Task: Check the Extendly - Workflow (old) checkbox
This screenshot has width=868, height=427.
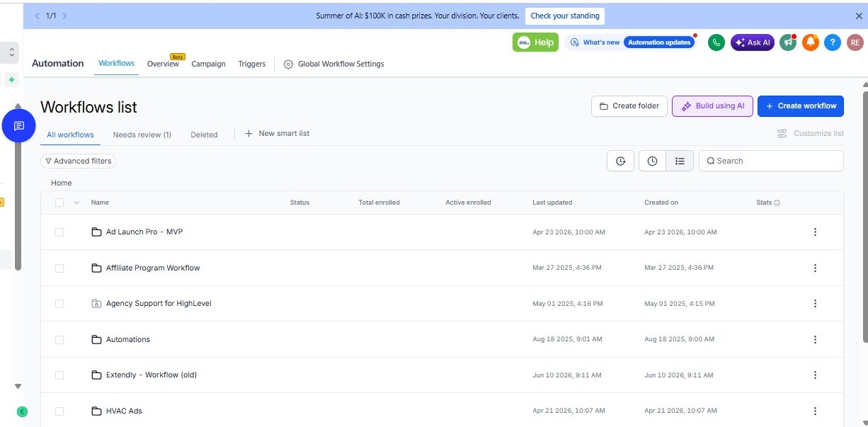Action: pyautogui.click(x=59, y=375)
